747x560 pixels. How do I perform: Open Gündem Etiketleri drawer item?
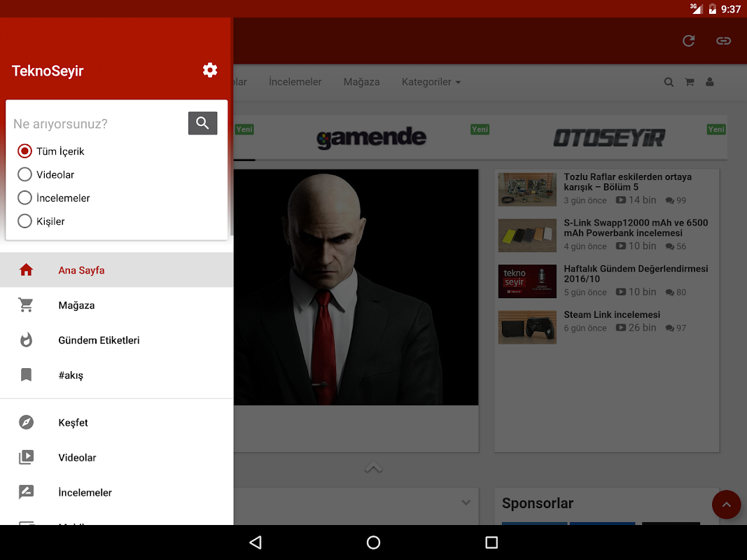[117, 340]
